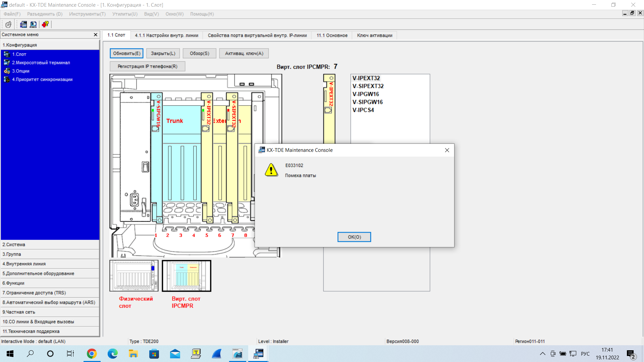Open the Помощь(H) menu
The width and height of the screenshot is (644, 362).
pyautogui.click(x=202, y=14)
